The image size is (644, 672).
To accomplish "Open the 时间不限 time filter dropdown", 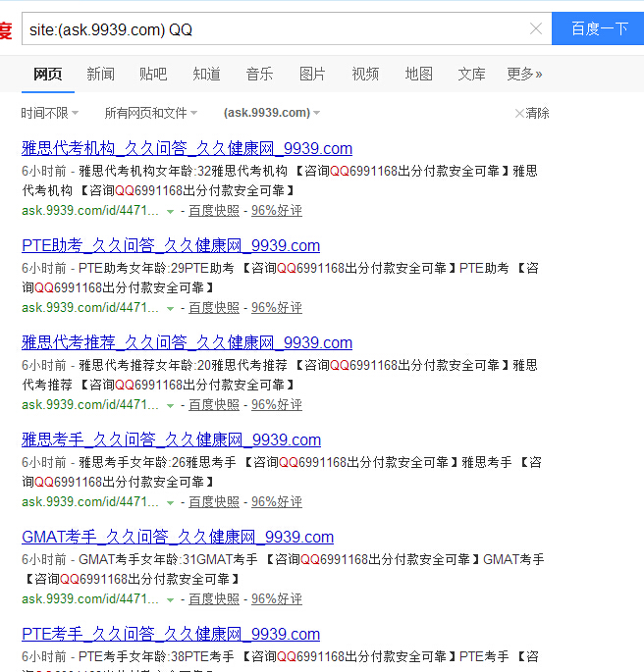I will click(x=50, y=113).
